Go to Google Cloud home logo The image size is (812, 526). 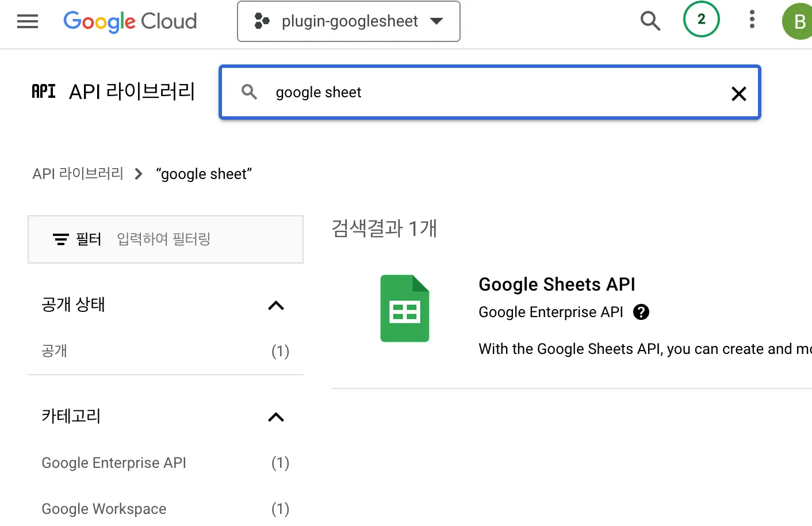130,22
